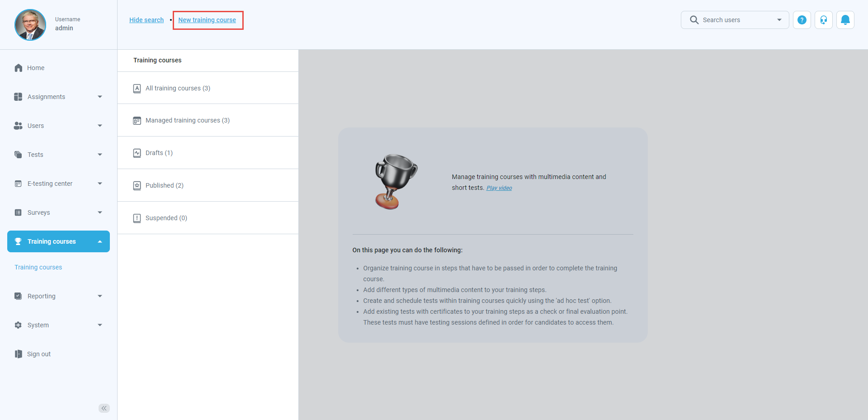
Task: Collapse the Training courses sidebar section
Action: point(100,241)
